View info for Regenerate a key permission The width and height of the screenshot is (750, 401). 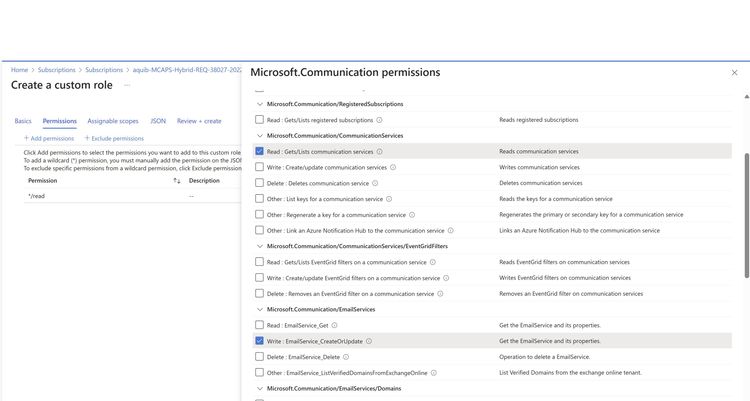[x=412, y=215]
